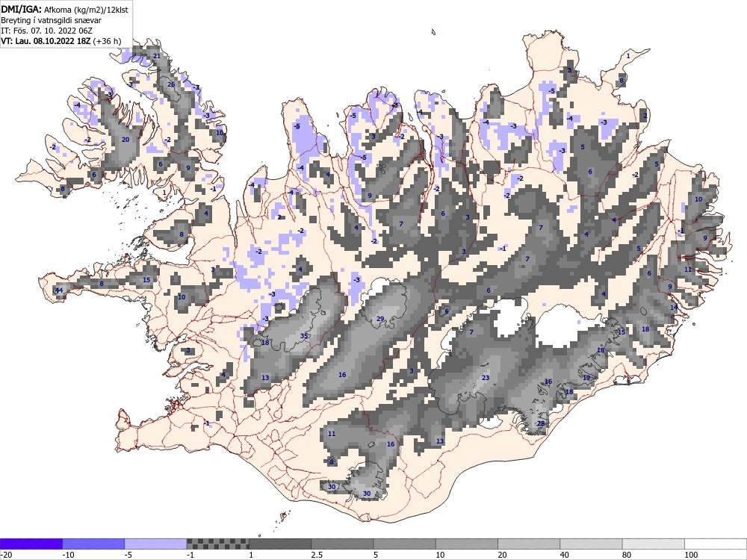Image resolution: width=747 pixels, height=560 pixels.
Task: Click the checkered -1 to 1 legend swatch
Action: (217, 544)
